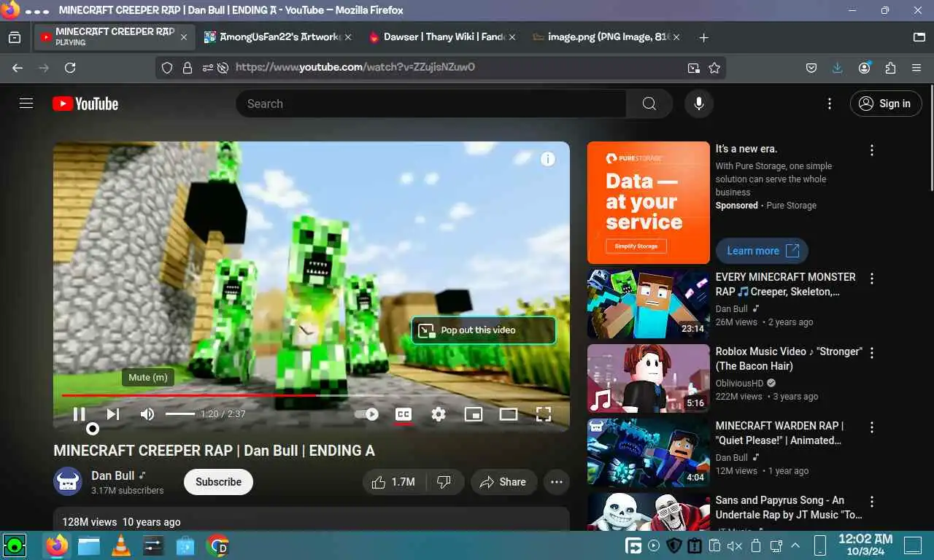
Task: Click the Sign in button
Action: pyautogui.click(x=886, y=104)
